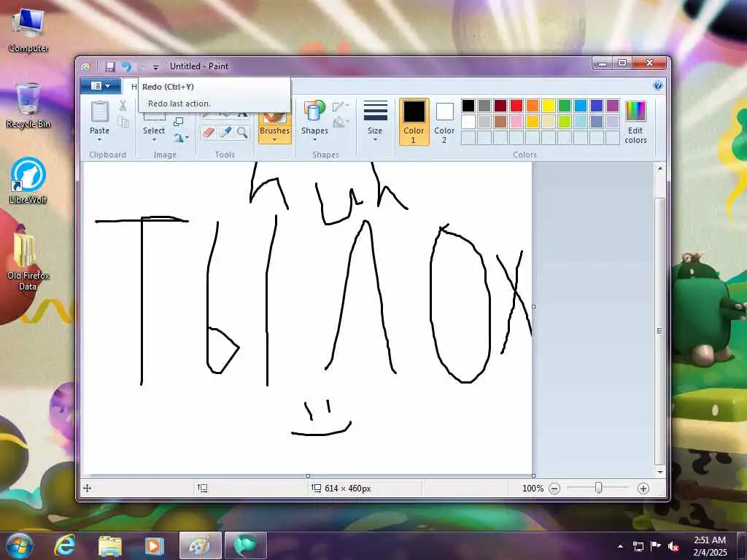Show hidden tray icons arrow

coord(620,546)
